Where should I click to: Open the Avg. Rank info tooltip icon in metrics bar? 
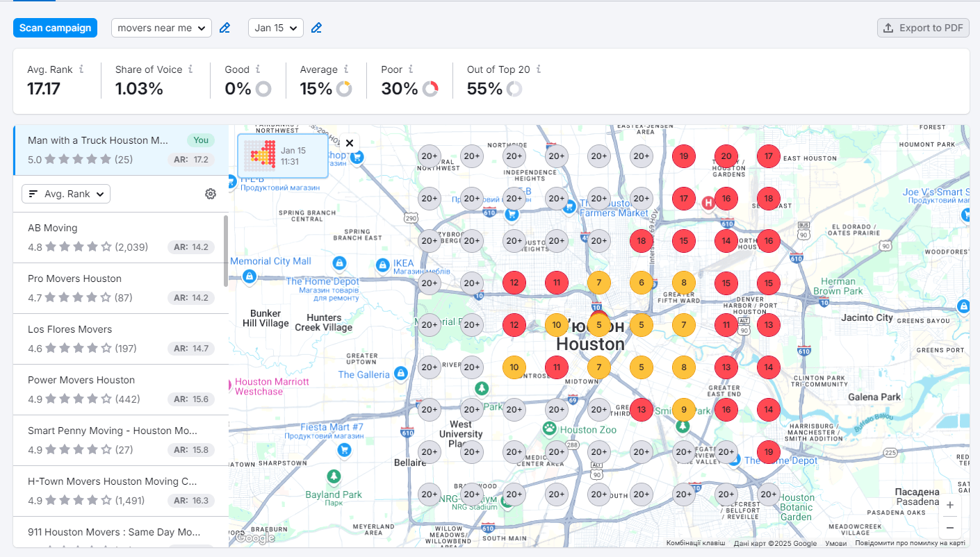click(x=81, y=69)
